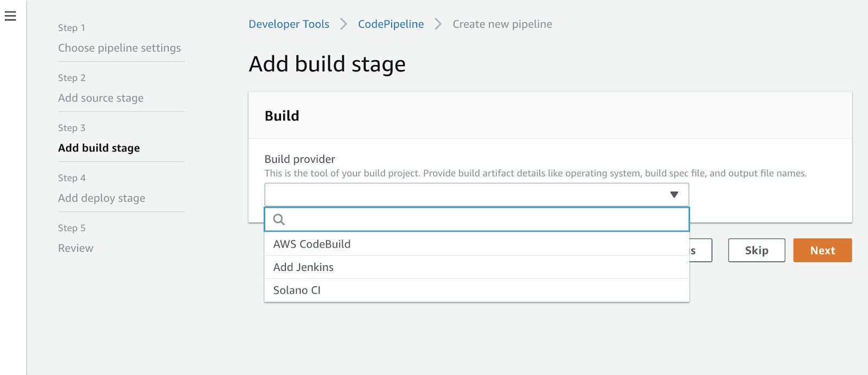Jump to Step 4 Add deploy stage
The image size is (868, 375).
click(101, 198)
